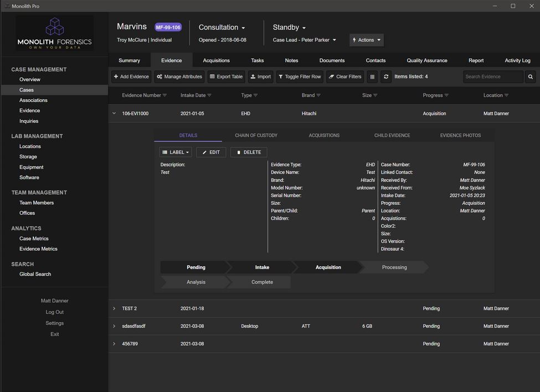Open Case Lead Peter Parker dropdown
This screenshot has width=540, height=392.
coord(305,40)
